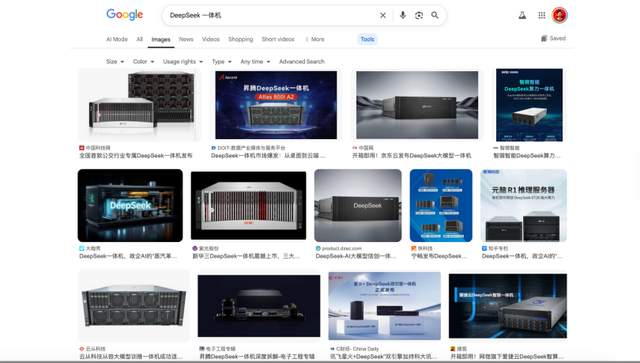Start voice search with the microphone icon
The height and width of the screenshot is (363, 640).
point(402,16)
